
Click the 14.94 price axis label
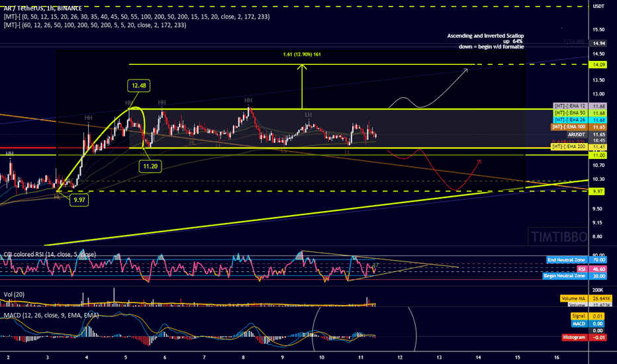tap(599, 43)
